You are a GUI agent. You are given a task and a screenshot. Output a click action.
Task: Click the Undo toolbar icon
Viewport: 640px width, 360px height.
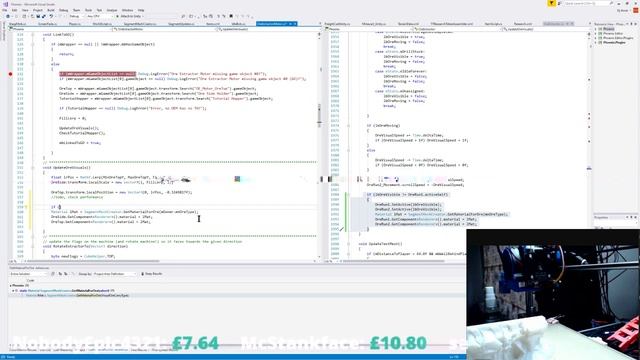(51, 16)
